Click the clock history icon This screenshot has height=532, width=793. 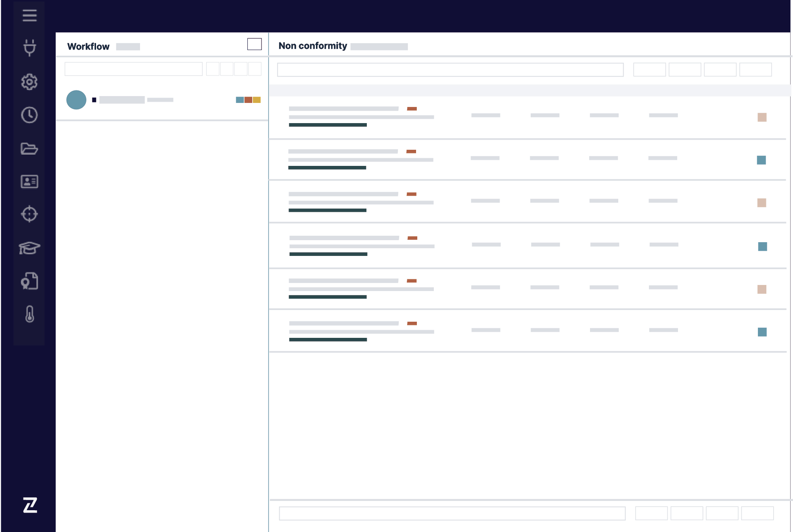tap(29, 115)
